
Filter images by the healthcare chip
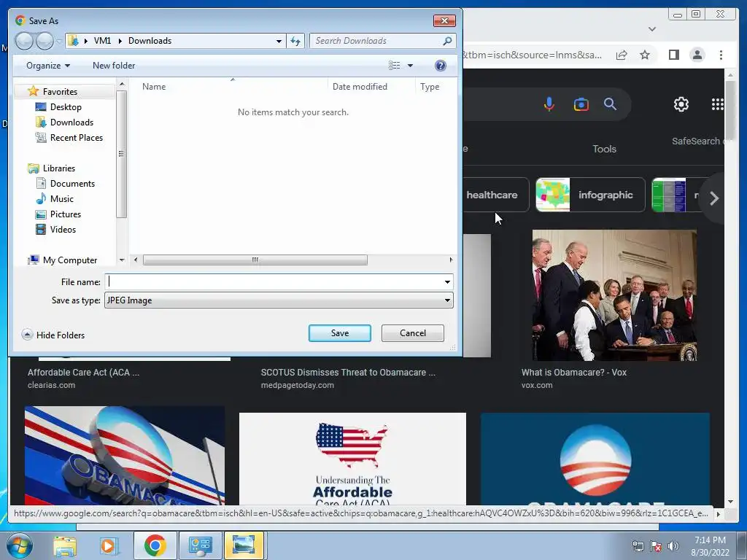[495, 195]
